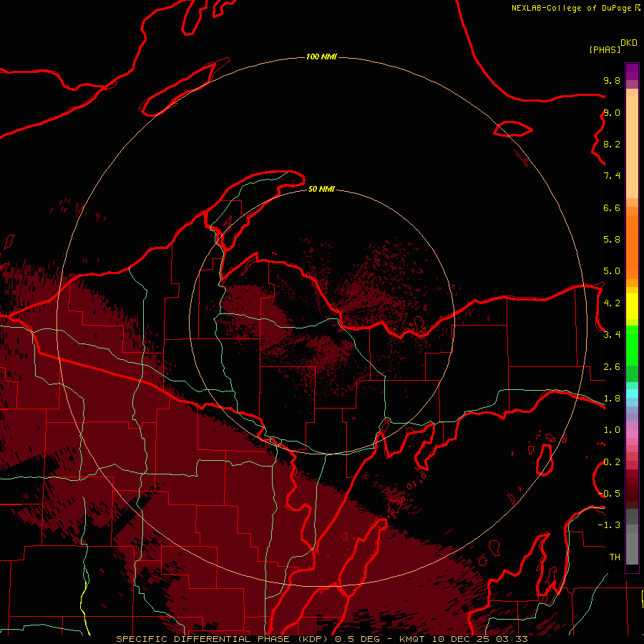Click the 50 NMI range ring label

click(321, 189)
